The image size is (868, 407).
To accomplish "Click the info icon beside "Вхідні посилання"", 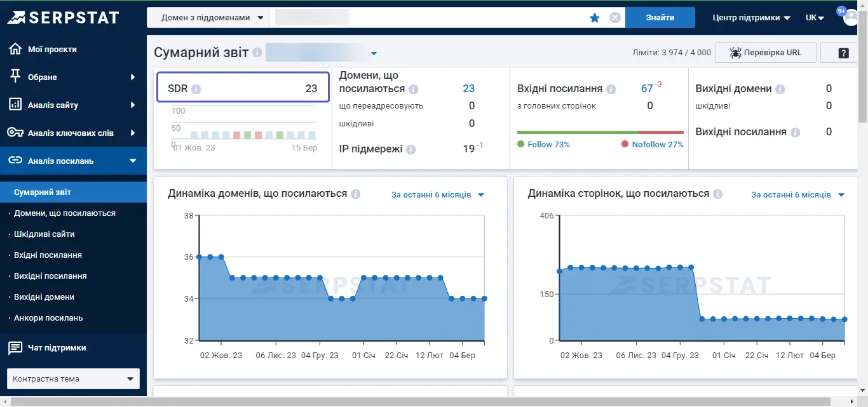I will pyautogui.click(x=611, y=88).
